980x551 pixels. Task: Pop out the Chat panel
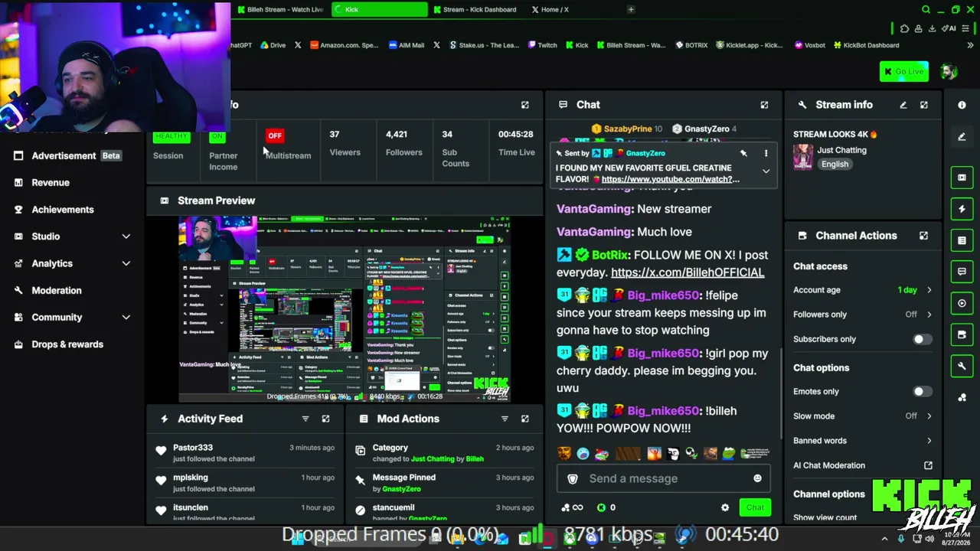pyautogui.click(x=764, y=105)
